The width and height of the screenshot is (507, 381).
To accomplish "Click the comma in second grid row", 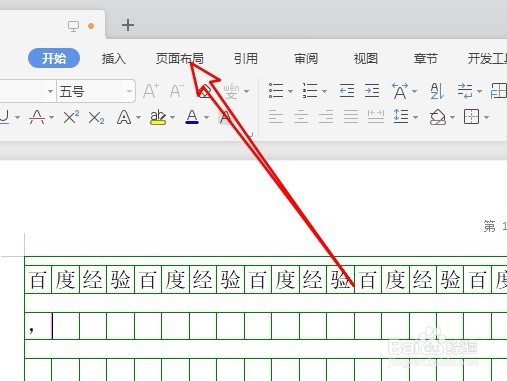I will click(x=31, y=330).
